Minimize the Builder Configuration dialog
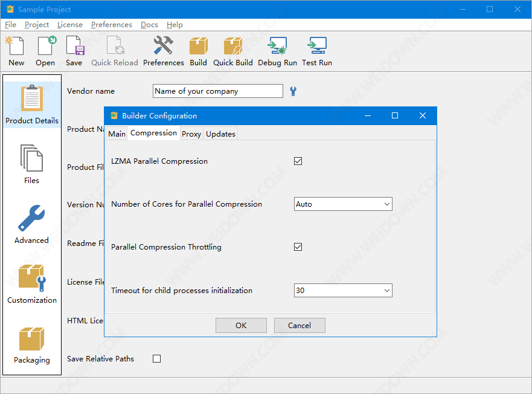The width and height of the screenshot is (532, 394). click(x=367, y=115)
